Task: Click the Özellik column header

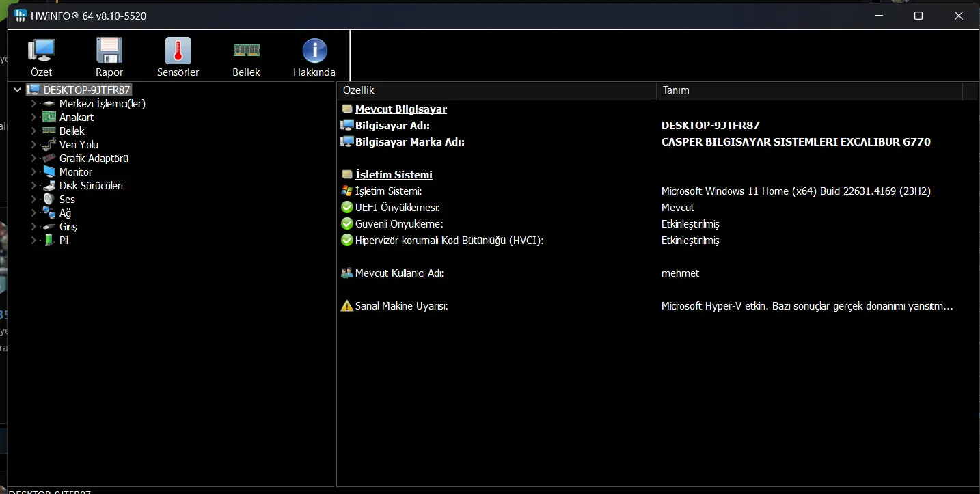Action: point(497,90)
